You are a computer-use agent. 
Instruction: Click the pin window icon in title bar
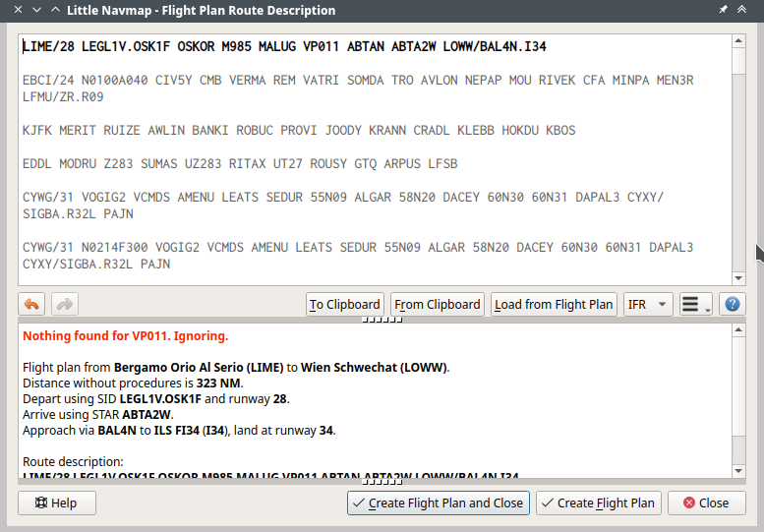[x=723, y=10]
